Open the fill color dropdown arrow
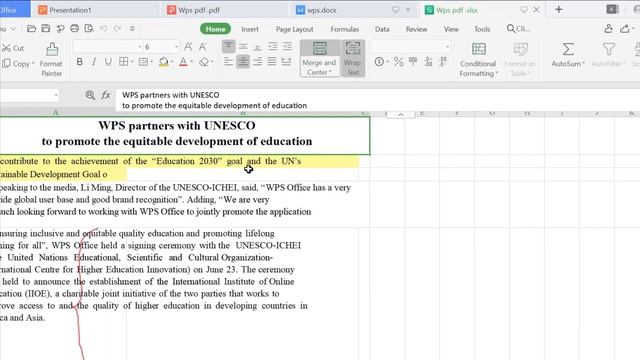Screen dimensions: 640x360 172,62
